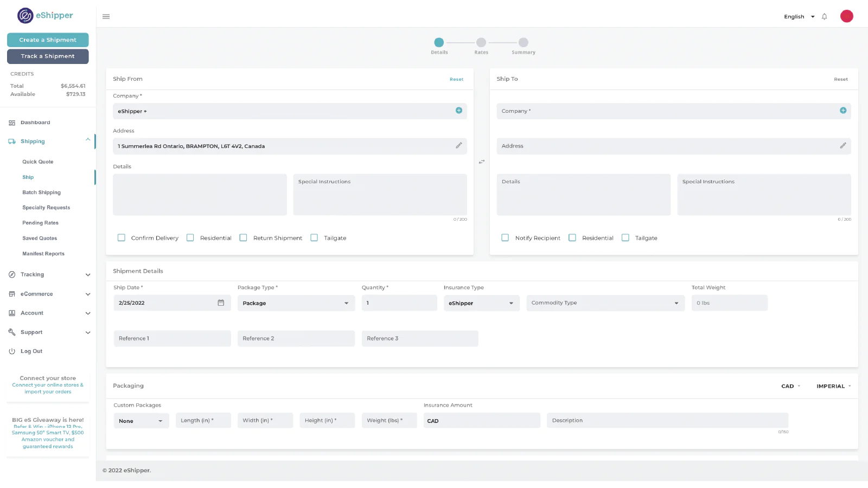Open the Custom Packages None dropdown
868x488 pixels.
pyautogui.click(x=141, y=421)
